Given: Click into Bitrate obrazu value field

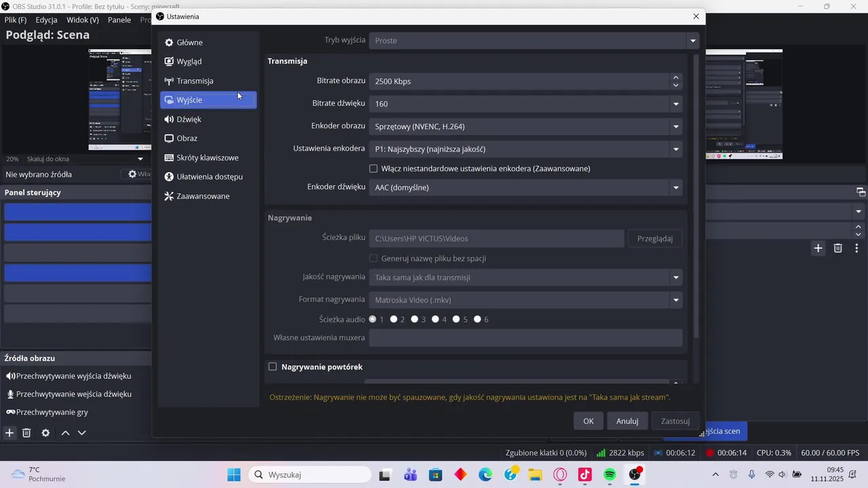Looking at the screenshot, I should pyautogui.click(x=519, y=81).
